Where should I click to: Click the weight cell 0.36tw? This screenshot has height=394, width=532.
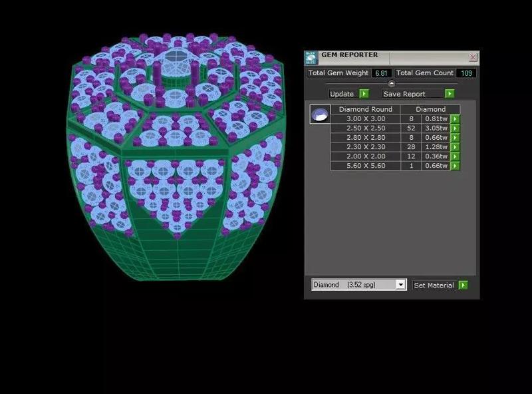[436, 156]
